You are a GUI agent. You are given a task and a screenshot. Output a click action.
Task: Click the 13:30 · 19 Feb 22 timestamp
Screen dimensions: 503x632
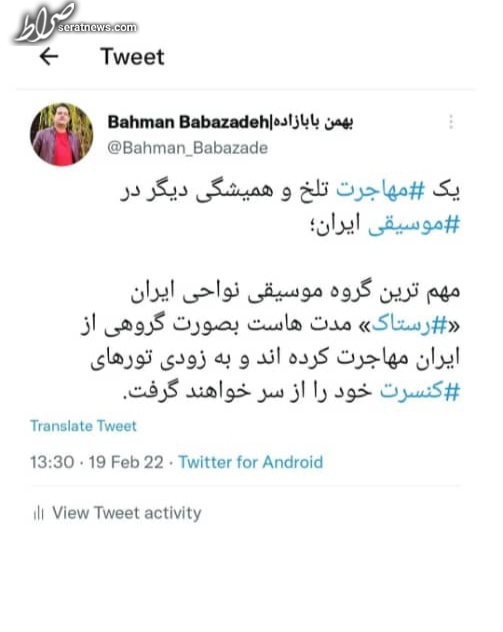point(97,462)
